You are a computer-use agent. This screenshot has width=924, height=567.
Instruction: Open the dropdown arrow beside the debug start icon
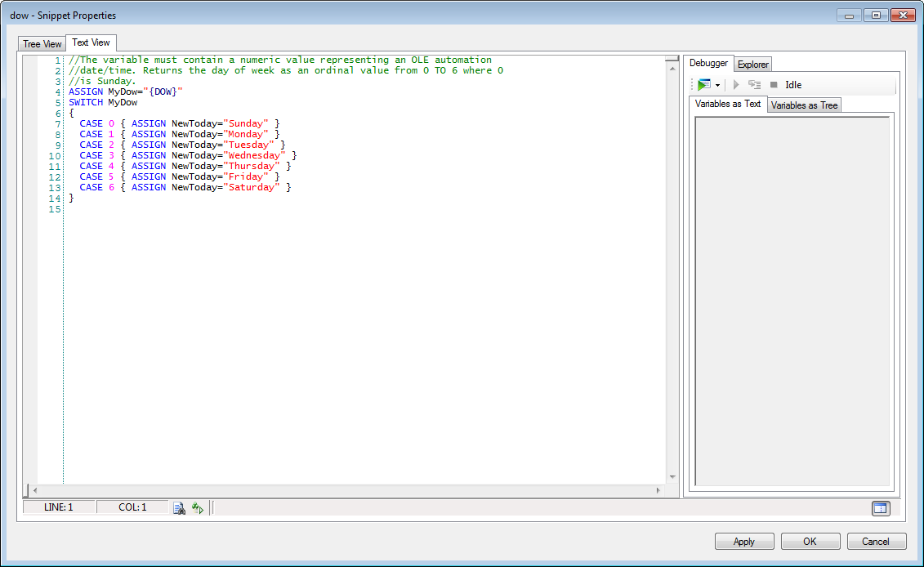[717, 85]
